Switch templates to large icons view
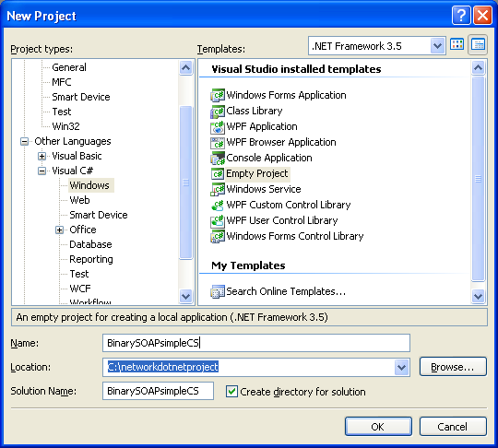498x448 pixels. pyautogui.click(x=457, y=44)
